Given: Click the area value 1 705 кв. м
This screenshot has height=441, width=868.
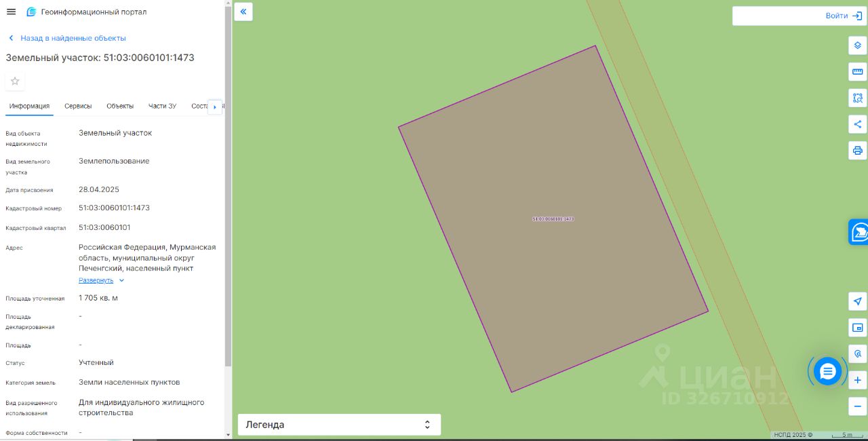Looking at the screenshot, I should click(98, 298).
